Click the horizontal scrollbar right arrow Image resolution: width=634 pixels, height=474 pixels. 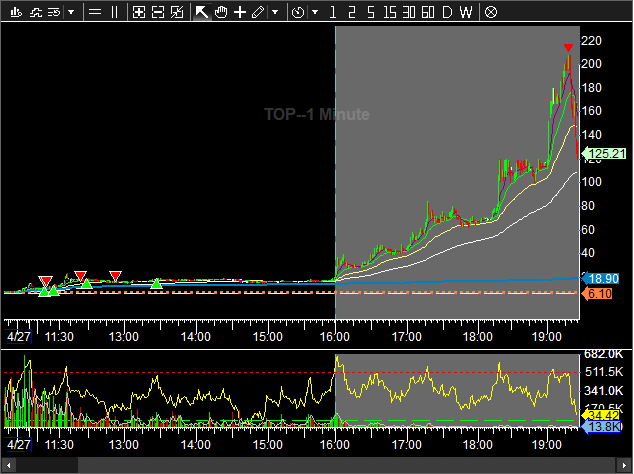(x=623, y=466)
